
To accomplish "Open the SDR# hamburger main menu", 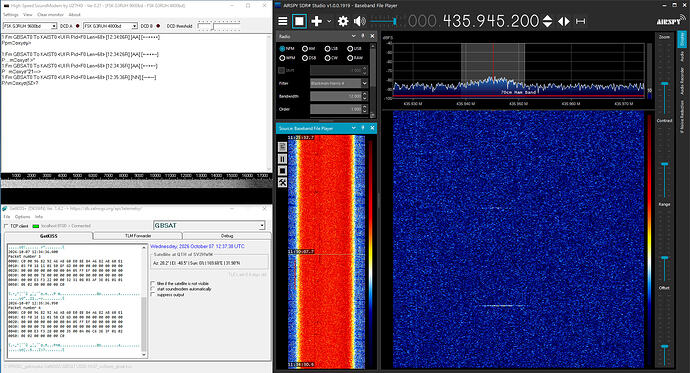I will (283, 21).
